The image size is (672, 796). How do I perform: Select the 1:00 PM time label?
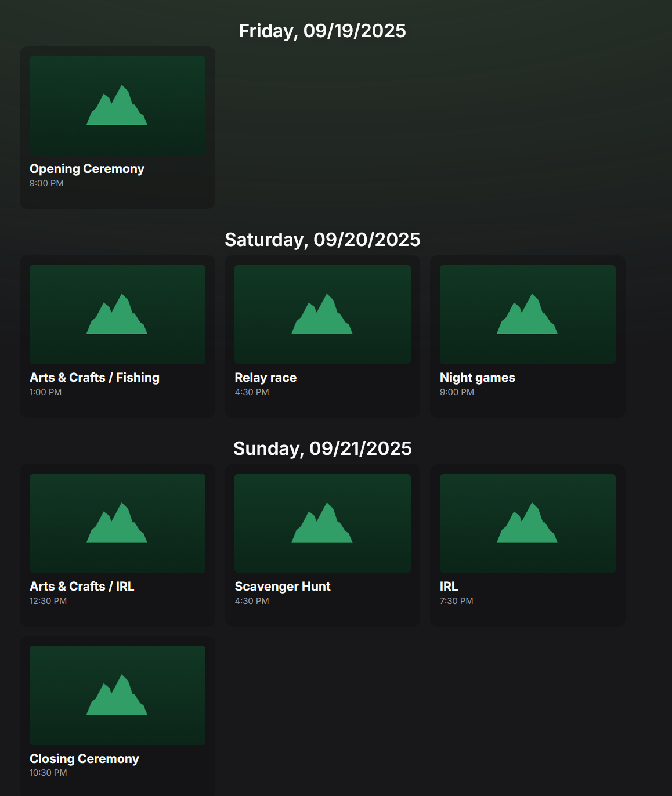coord(45,392)
